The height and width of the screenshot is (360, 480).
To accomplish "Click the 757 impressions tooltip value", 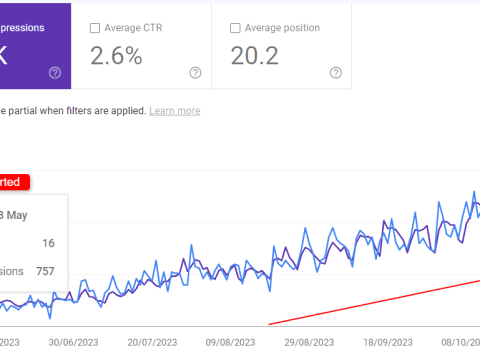I will click(45, 271).
